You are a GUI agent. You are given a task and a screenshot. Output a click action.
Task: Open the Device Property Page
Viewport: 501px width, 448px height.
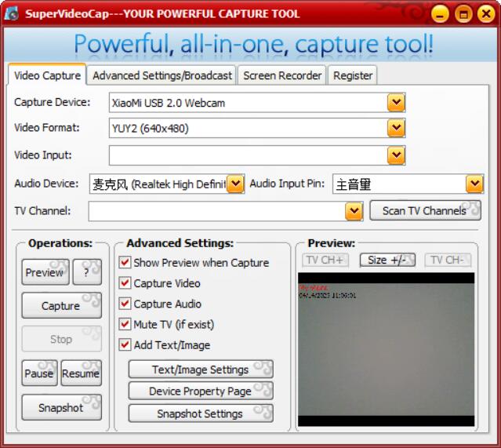pyautogui.click(x=201, y=391)
